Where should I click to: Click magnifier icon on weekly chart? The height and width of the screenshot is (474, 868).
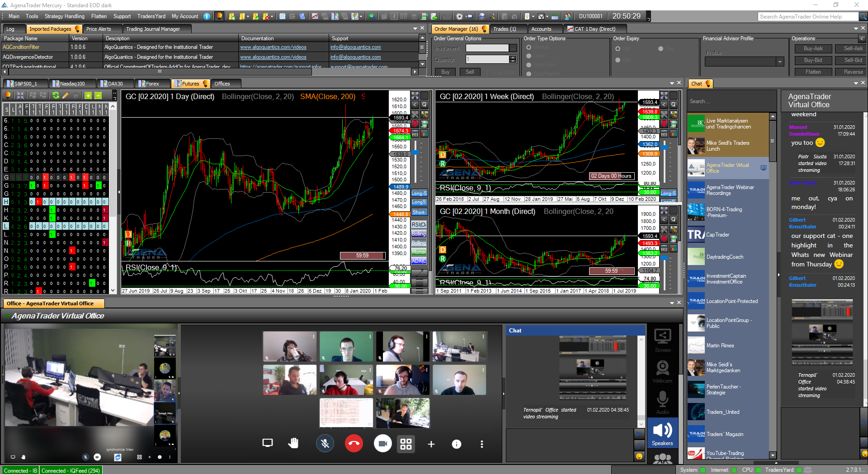pyautogui.click(x=674, y=104)
